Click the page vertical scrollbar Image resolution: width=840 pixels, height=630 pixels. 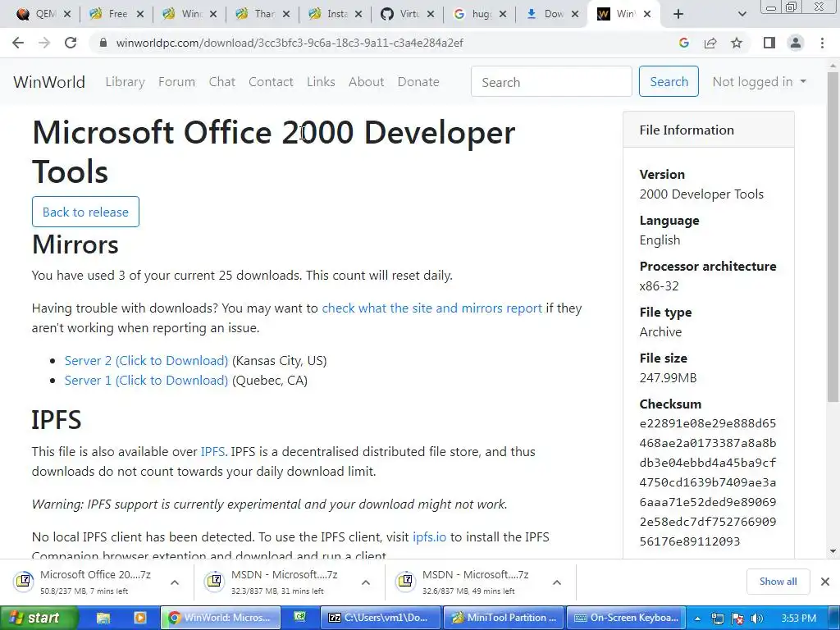833,235
